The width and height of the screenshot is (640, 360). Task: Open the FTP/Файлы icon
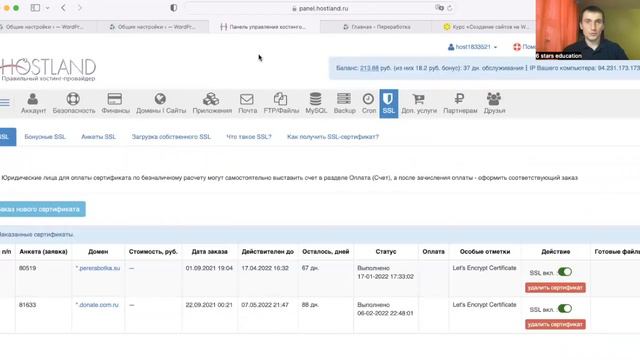pyautogui.click(x=280, y=99)
